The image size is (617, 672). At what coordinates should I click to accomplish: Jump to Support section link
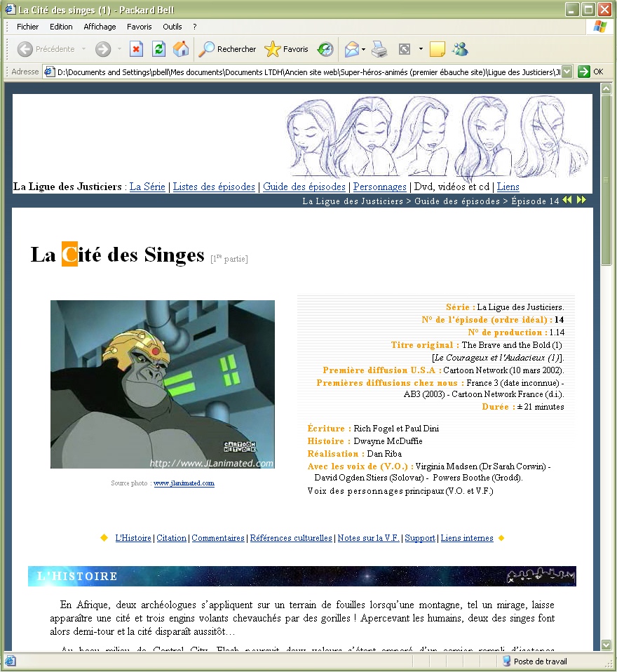(x=420, y=538)
